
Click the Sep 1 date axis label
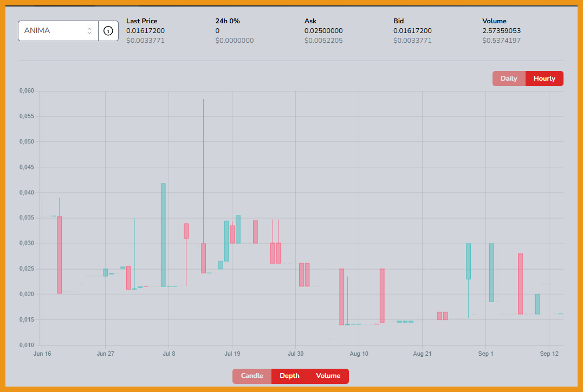coord(485,354)
